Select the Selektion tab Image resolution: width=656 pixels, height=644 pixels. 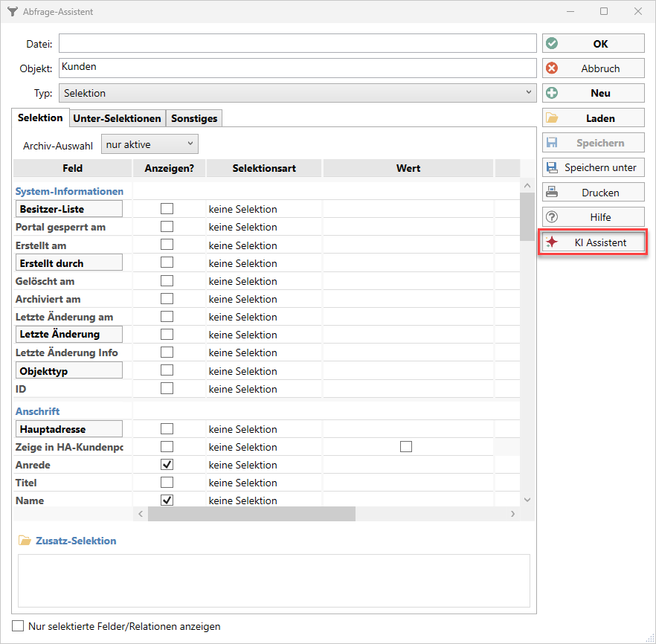pyautogui.click(x=40, y=117)
